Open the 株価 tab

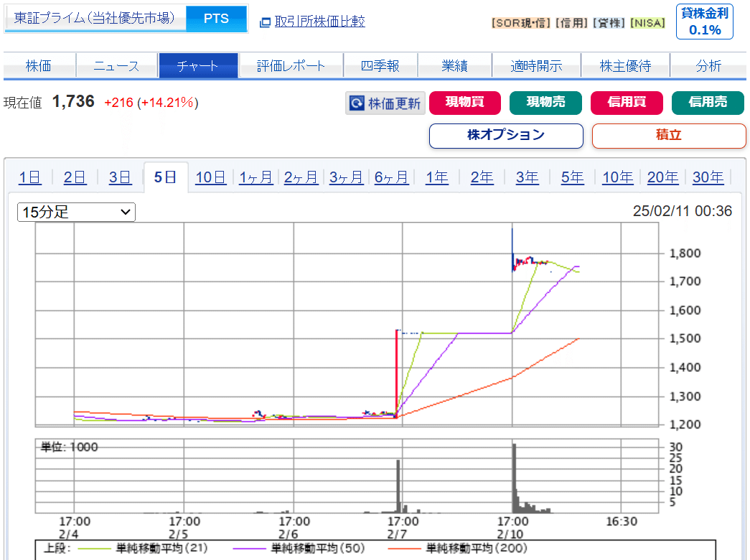click(x=39, y=65)
